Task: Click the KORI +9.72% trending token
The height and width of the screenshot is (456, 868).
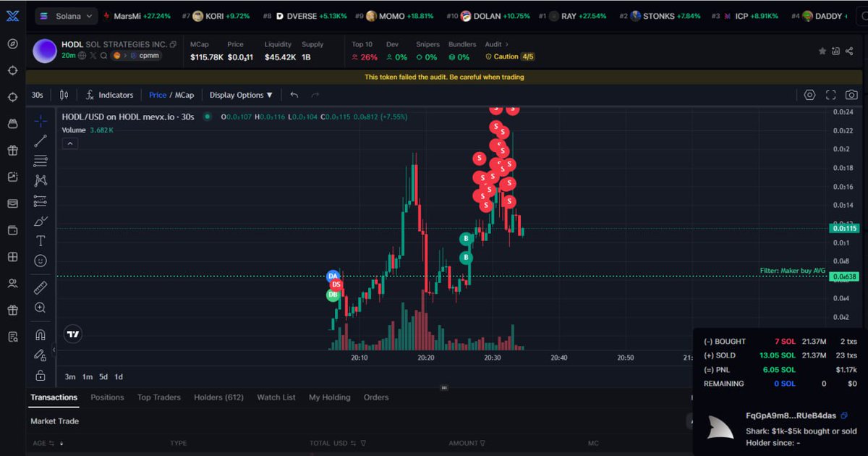Action: tap(216, 16)
